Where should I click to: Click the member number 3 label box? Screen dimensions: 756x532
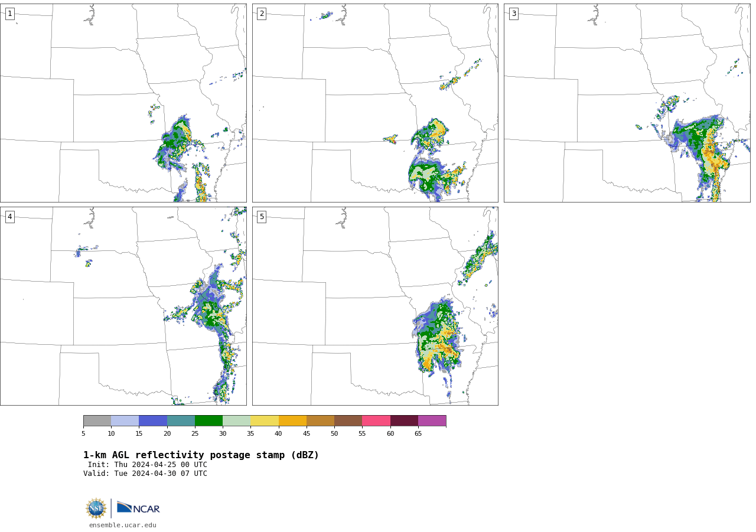(x=513, y=14)
